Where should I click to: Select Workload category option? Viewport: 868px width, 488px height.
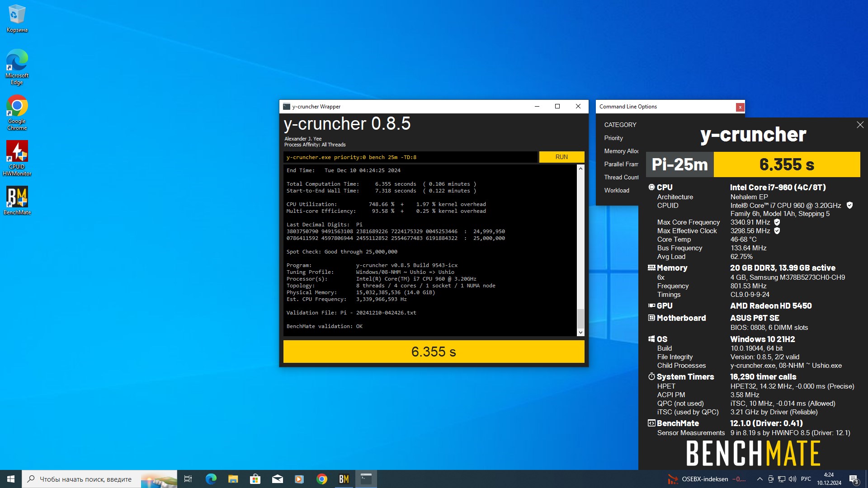617,191
